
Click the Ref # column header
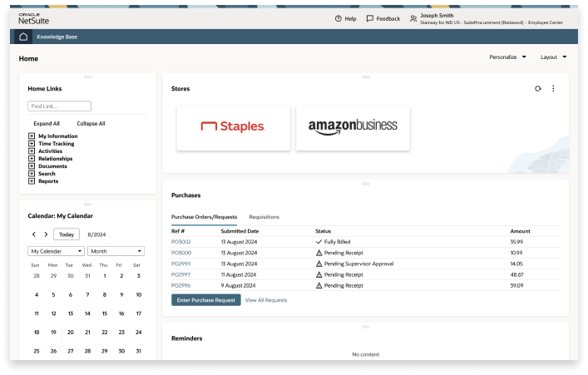pyautogui.click(x=178, y=231)
